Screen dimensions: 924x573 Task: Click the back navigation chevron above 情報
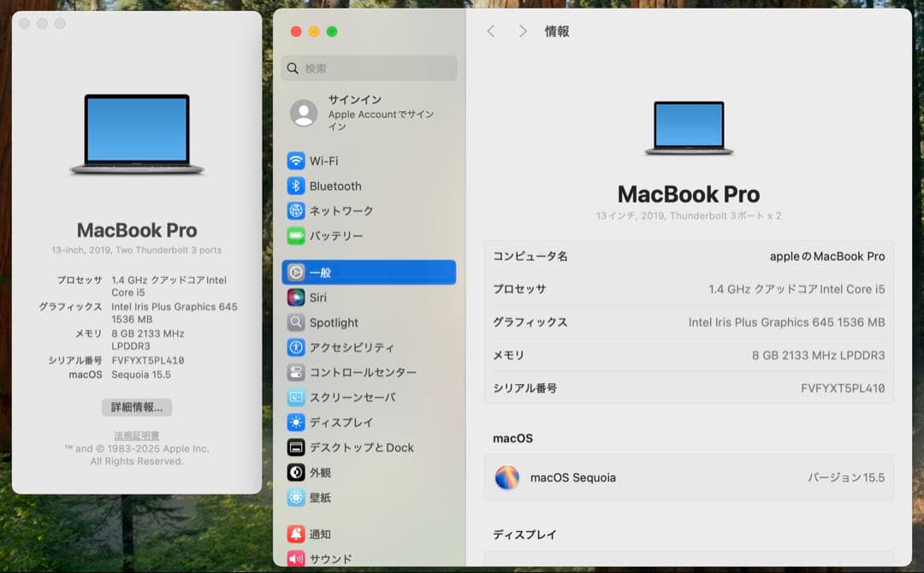pyautogui.click(x=490, y=31)
